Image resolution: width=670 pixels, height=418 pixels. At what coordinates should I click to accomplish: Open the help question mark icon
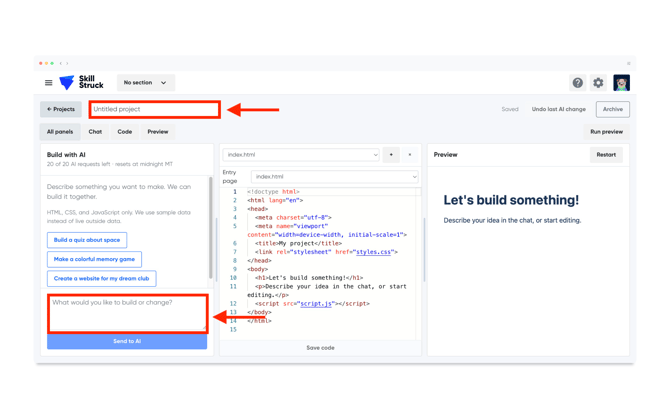click(577, 82)
